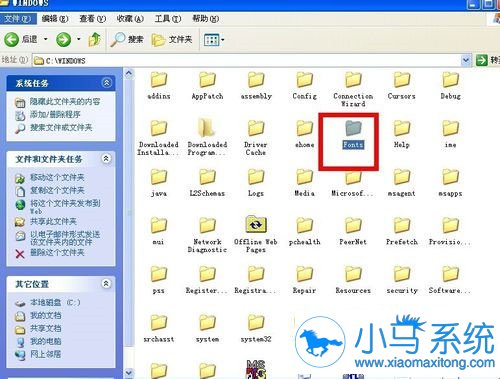The image size is (500, 379).
Task: Select the Debug folder icon
Action: (451, 80)
